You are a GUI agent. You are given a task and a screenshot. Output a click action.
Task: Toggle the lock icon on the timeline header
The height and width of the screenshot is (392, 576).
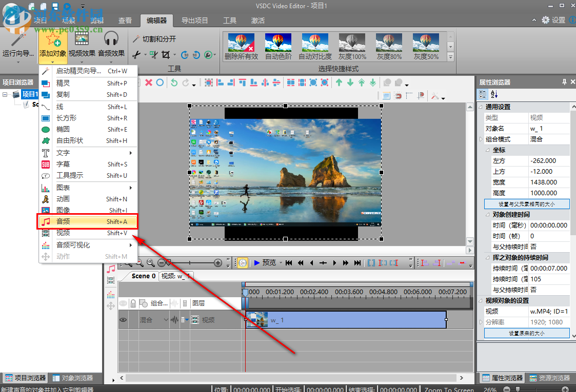(x=132, y=303)
